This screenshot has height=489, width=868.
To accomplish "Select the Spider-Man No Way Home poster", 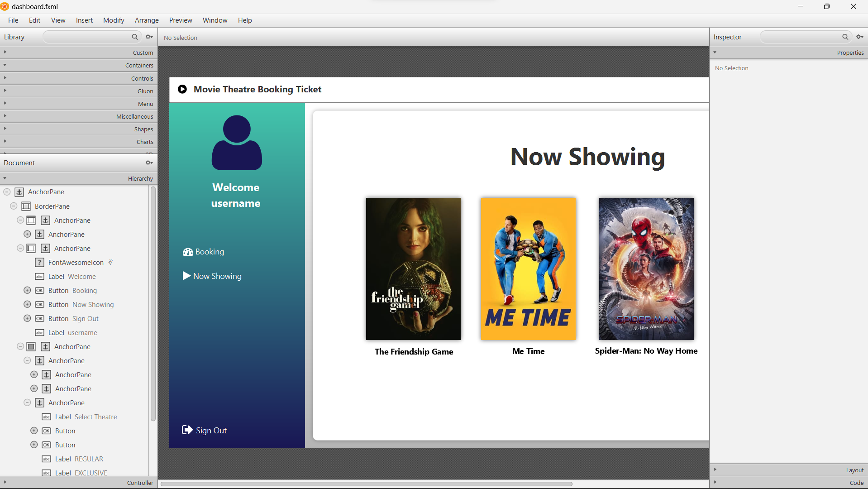I will [x=646, y=269].
